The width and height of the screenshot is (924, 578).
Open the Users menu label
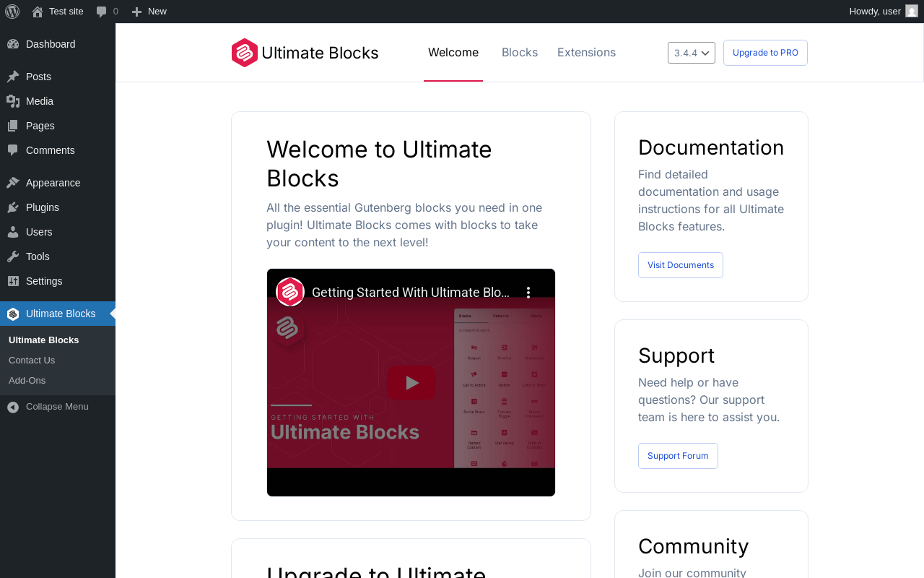coord(39,232)
